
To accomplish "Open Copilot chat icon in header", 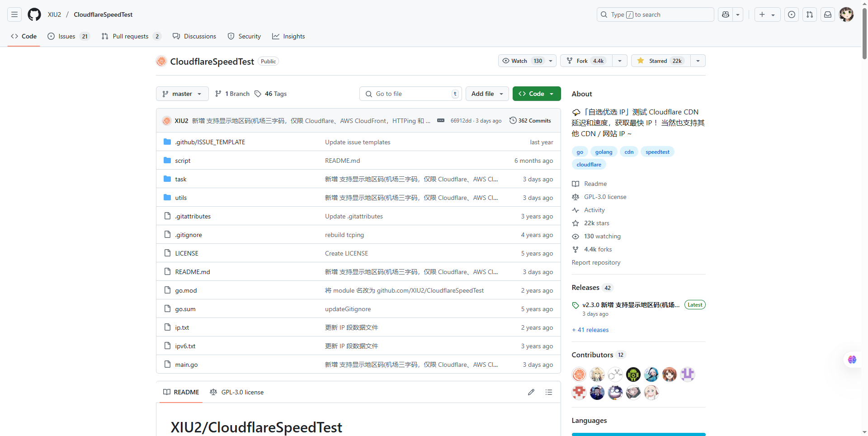I will point(726,14).
